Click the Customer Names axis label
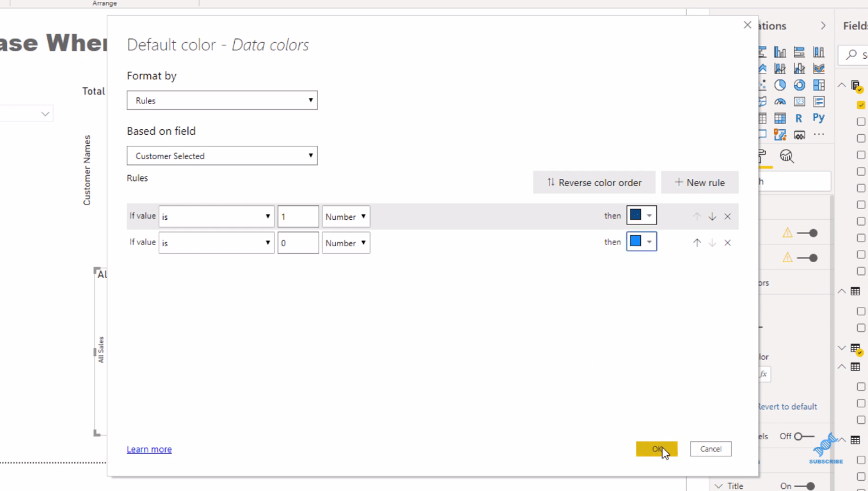The width and height of the screenshot is (868, 491). (x=88, y=170)
